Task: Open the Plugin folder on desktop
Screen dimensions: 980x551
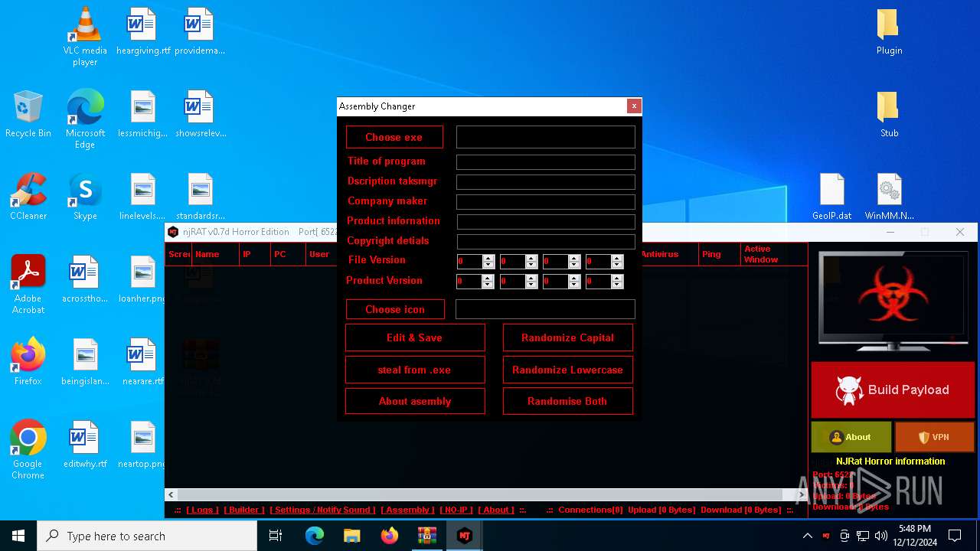Action: (x=889, y=32)
